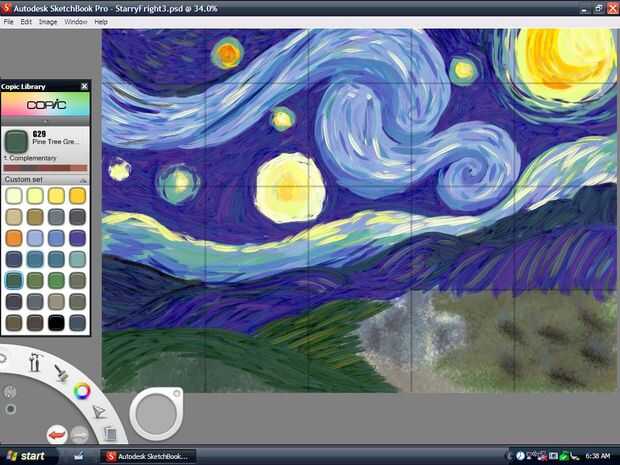
Task: Click the green checkmark tray icon
Action: click(563, 456)
